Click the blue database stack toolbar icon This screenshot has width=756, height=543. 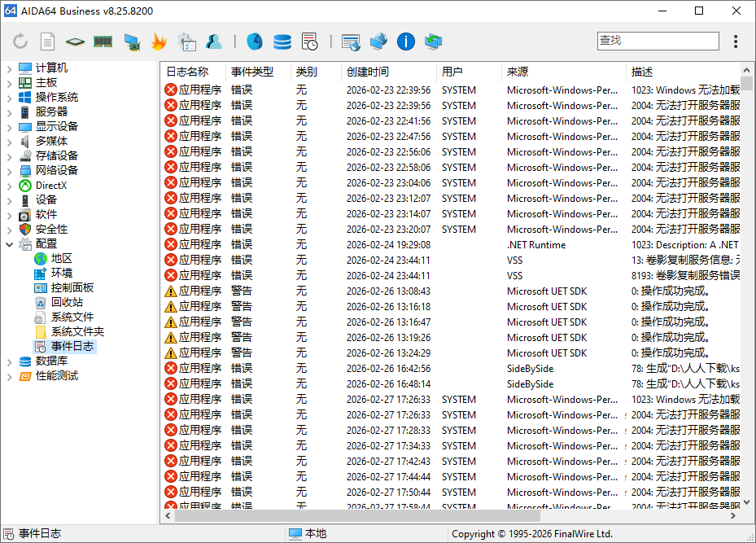pos(282,42)
